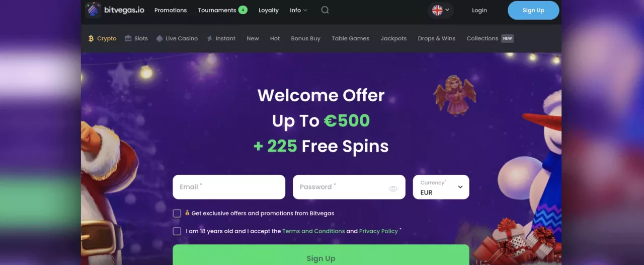The image size is (644, 265).
Task: Focus the Email input field
Action: pos(229,187)
